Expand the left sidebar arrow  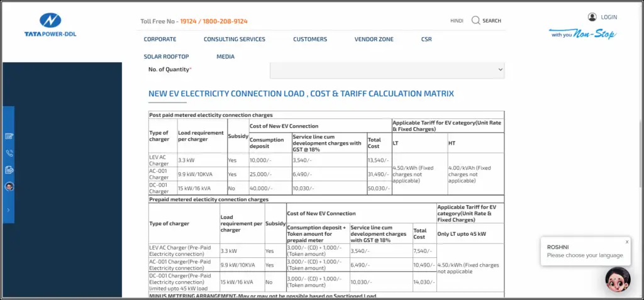pos(8,209)
